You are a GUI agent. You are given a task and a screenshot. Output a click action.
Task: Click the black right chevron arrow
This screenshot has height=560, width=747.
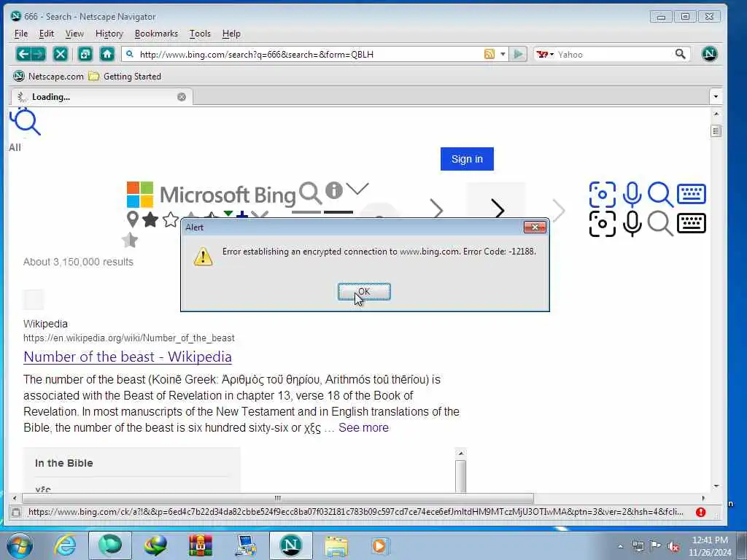tap(498, 209)
